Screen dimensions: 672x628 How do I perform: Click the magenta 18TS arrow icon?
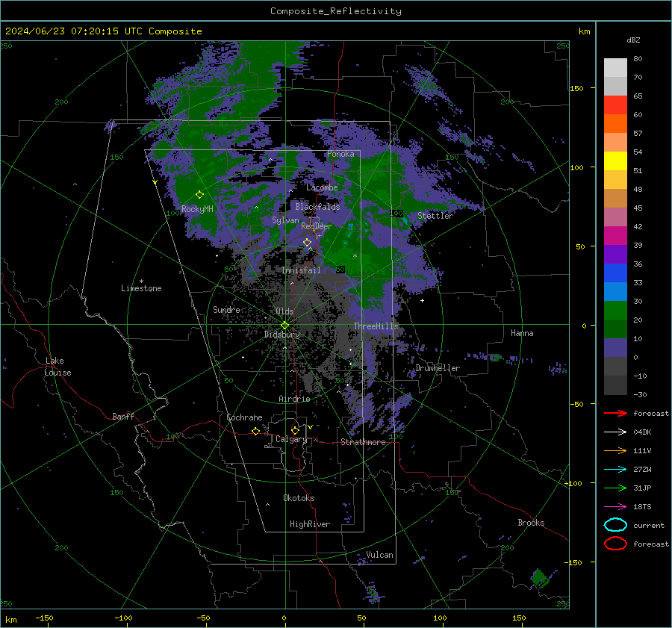coord(615,507)
